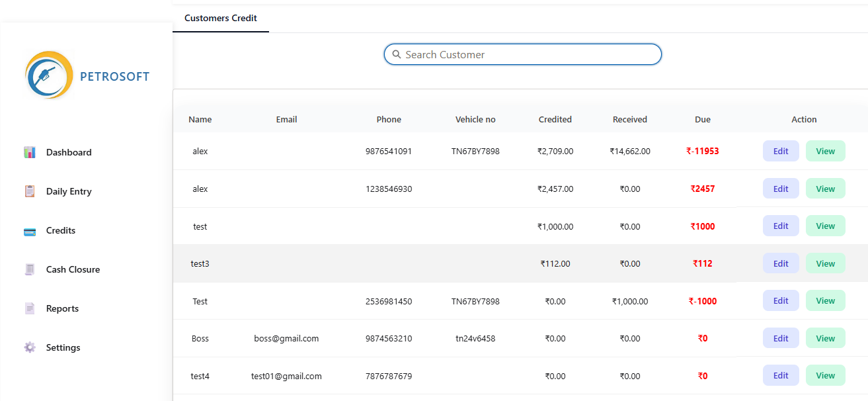Click the ₹-11953 due amount

pyautogui.click(x=703, y=151)
